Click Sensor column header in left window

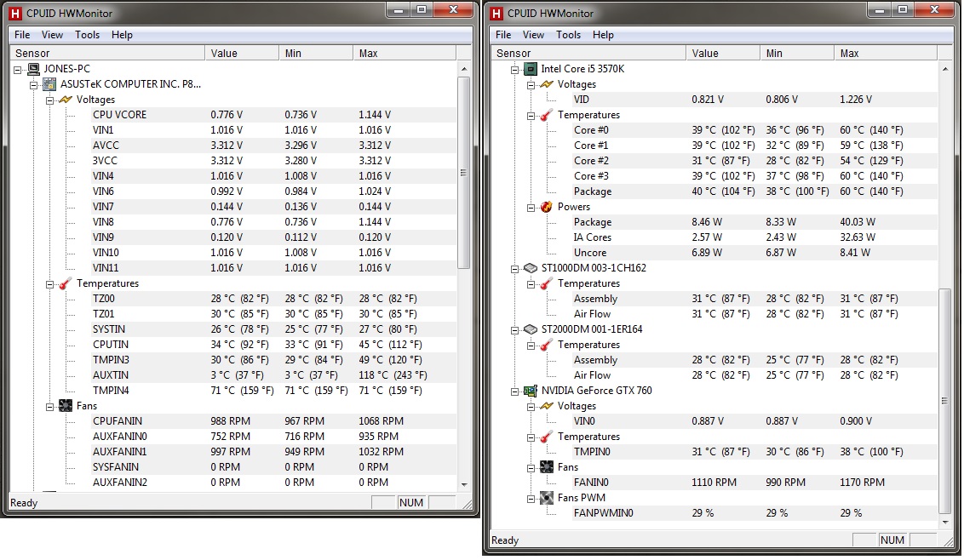coord(107,54)
